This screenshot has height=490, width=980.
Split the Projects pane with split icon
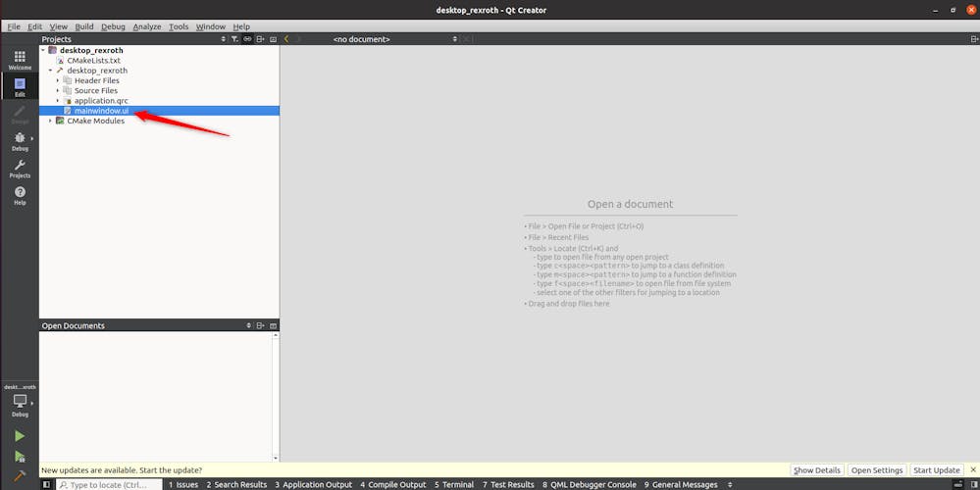[x=261, y=38]
